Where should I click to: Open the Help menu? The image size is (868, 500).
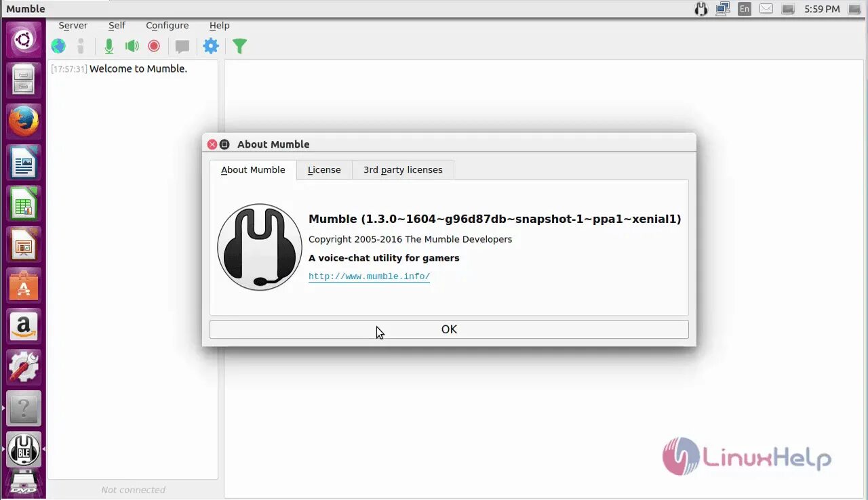pos(219,25)
